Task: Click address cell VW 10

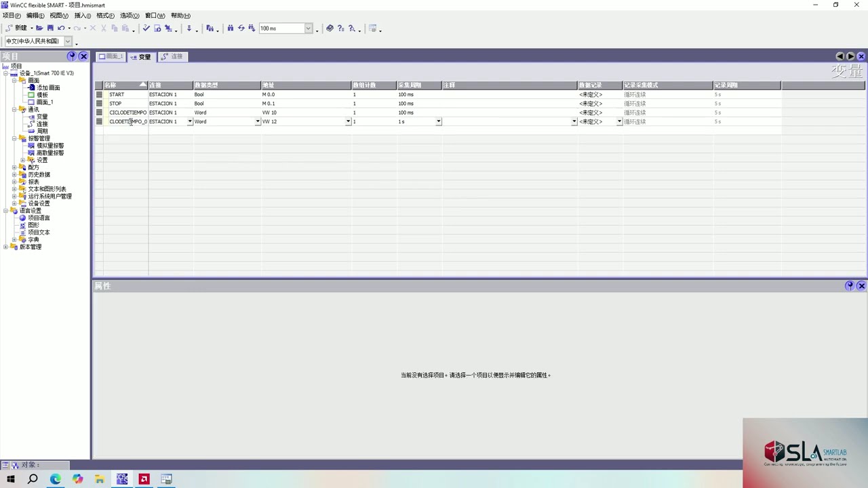Action: point(307,113)
